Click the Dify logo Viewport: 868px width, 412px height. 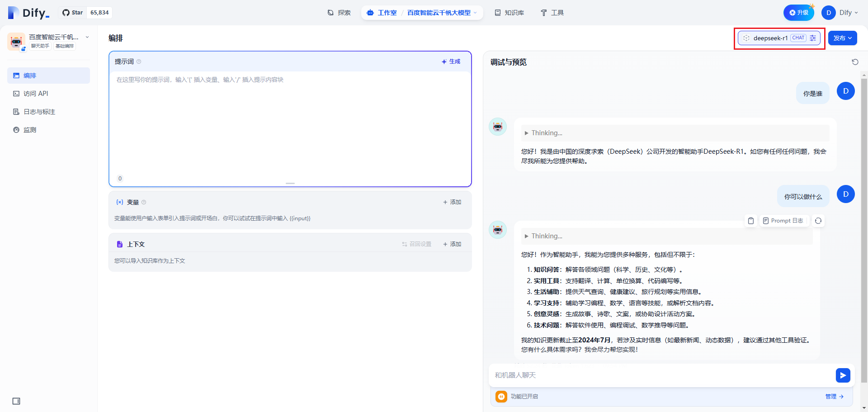pos(28,13)
